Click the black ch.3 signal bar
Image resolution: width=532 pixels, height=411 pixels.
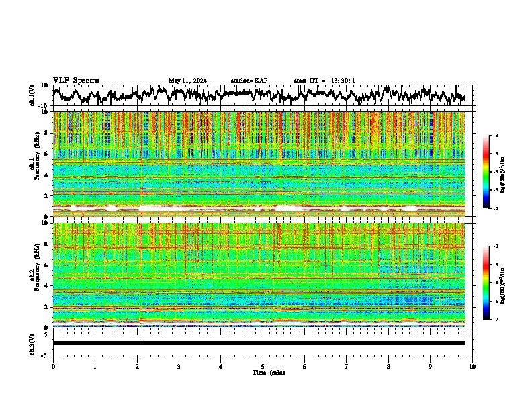click(x=259, y=343)
